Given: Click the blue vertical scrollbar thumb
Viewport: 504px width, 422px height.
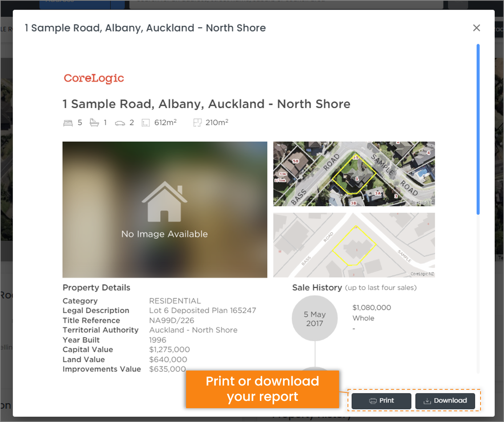Looking at the screenshot, I should tap(478, 129).
